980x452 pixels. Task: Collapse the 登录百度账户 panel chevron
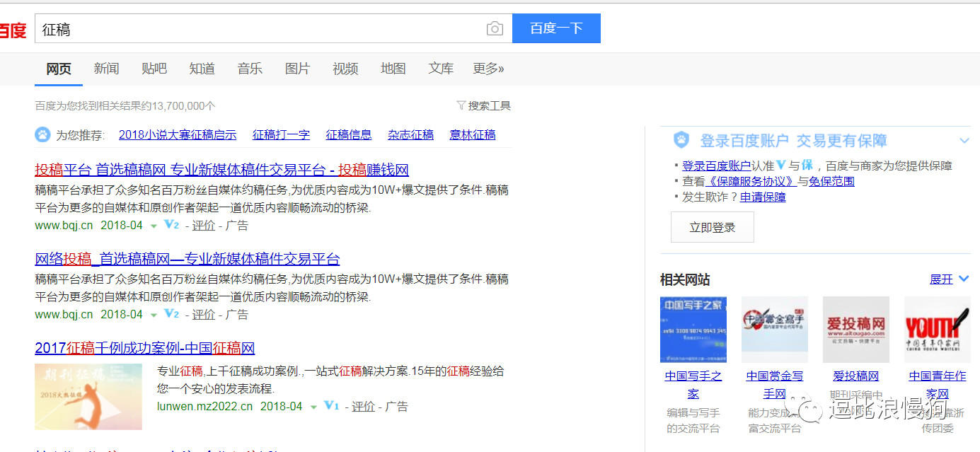964,141
